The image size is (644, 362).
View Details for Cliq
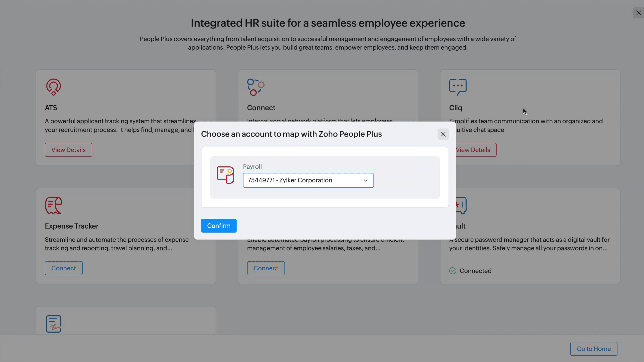473,150
